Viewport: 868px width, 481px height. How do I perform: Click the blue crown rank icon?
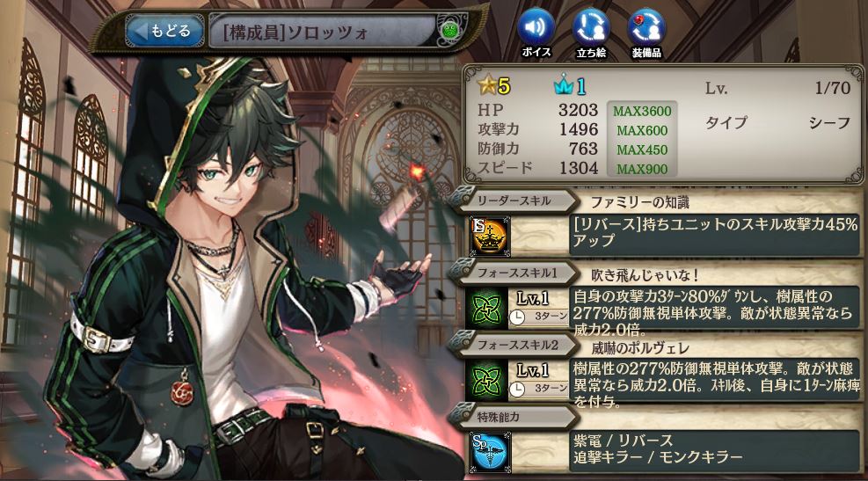pyautogui.click(x=563, y=86)
